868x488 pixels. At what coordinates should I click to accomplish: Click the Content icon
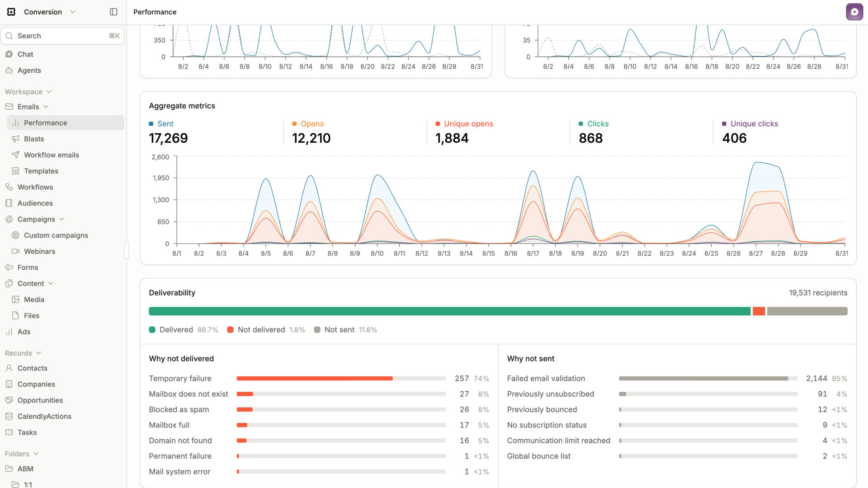pyautogui.click(x=9, y=283)
